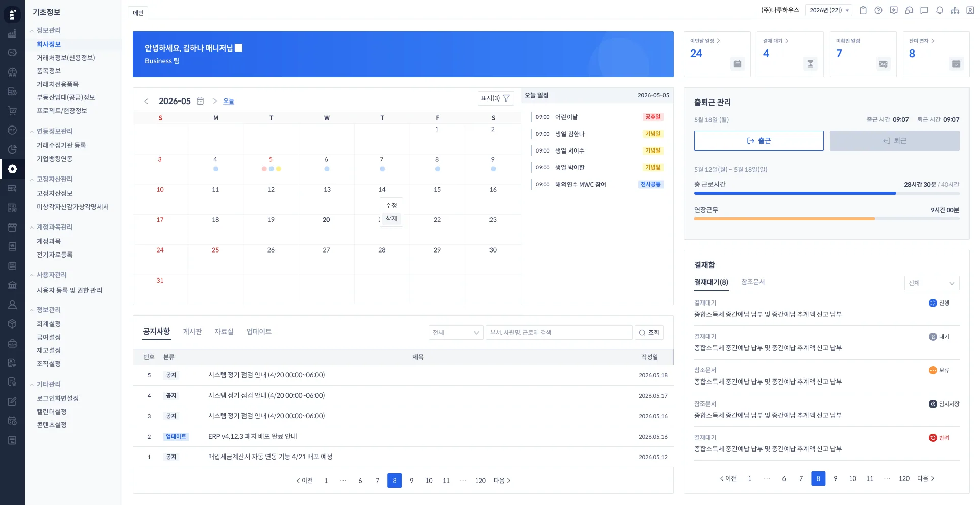
Task: Open notice 'ERP v4.12.3 패치 배포 완료 안내'
Action: [253, 436]
